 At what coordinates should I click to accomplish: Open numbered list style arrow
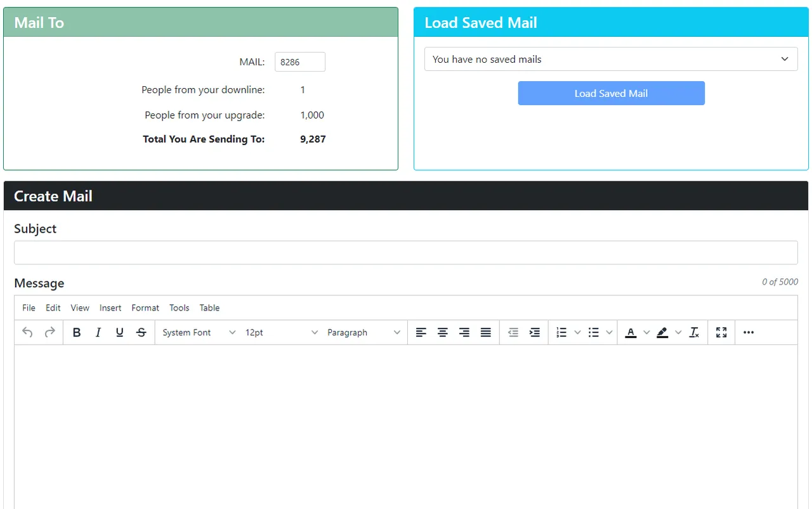(577, 332)
